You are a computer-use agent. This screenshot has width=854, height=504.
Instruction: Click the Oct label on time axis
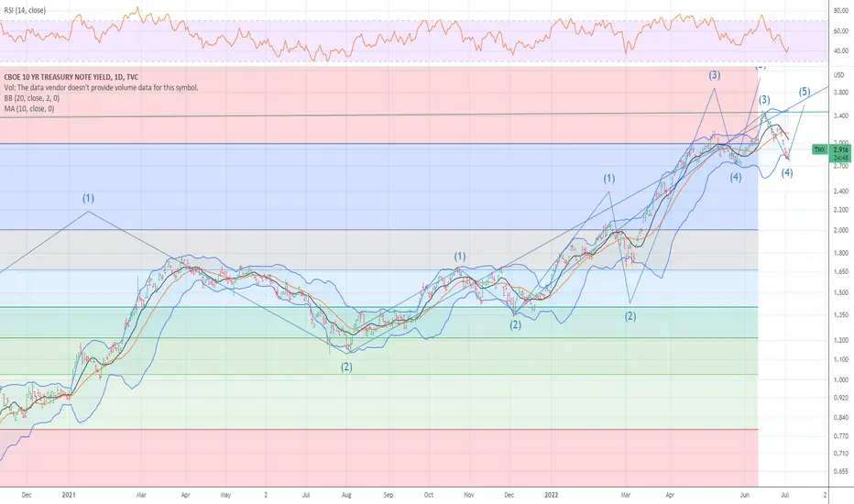[429, 495]
